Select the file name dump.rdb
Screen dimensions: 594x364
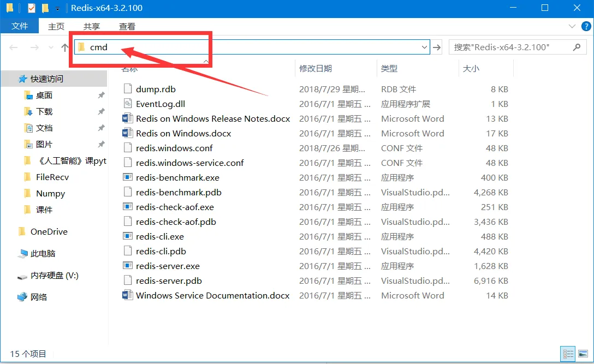tap(156, 89)
